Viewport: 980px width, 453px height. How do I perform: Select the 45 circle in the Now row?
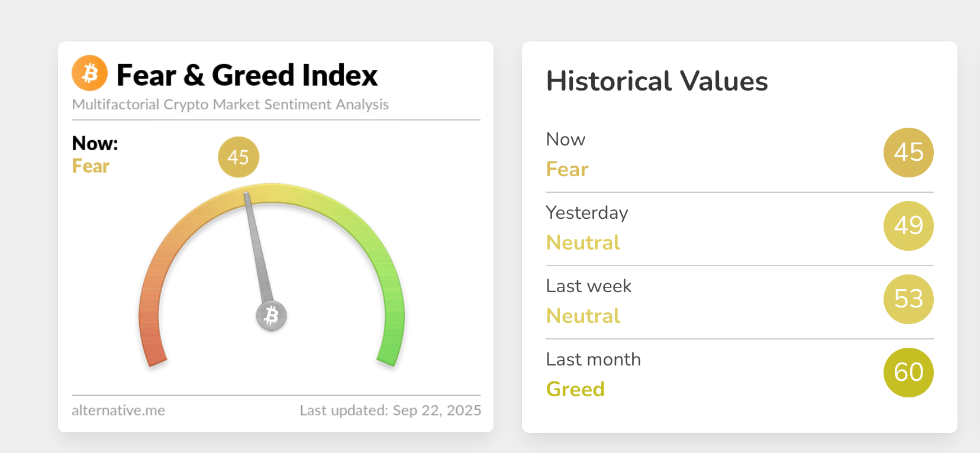[908, 153]
